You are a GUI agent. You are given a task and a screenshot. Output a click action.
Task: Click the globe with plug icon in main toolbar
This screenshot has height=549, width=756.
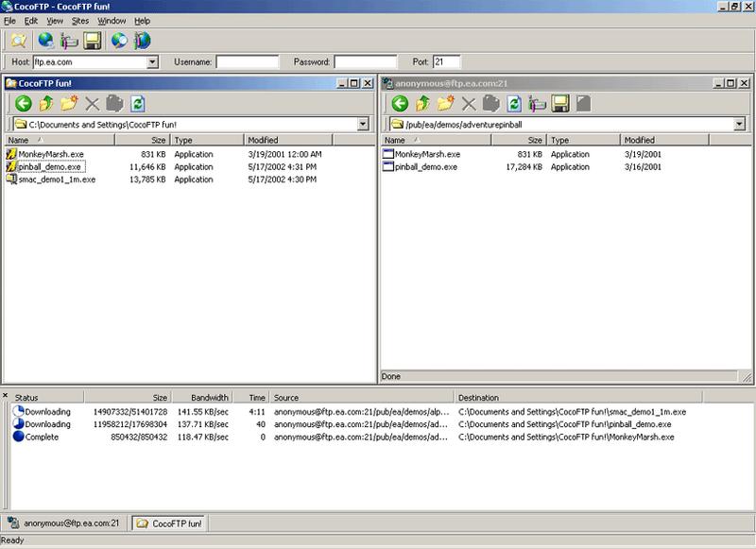click(143, 41)
